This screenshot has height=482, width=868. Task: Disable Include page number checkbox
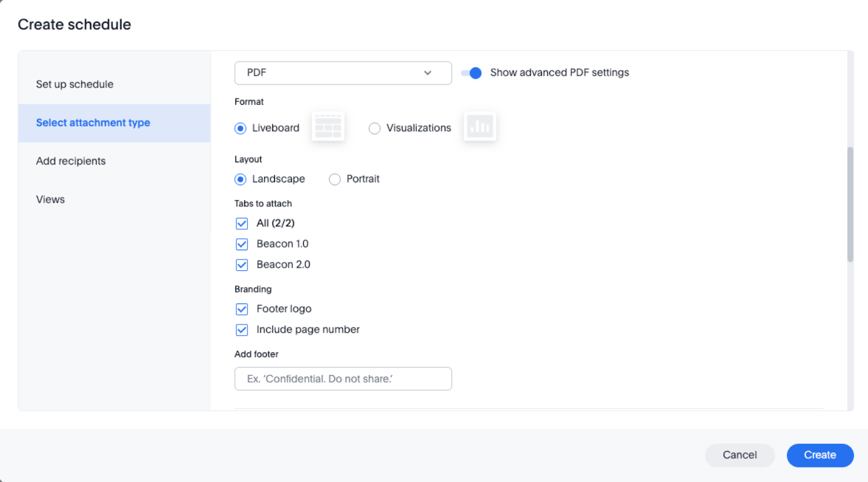[x=242, y=330]
